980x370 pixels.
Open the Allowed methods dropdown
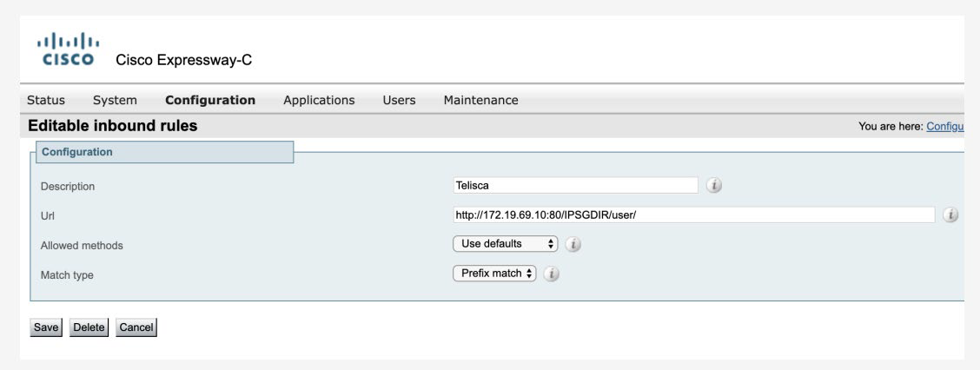pyautogui.click(x=505, y=244)
